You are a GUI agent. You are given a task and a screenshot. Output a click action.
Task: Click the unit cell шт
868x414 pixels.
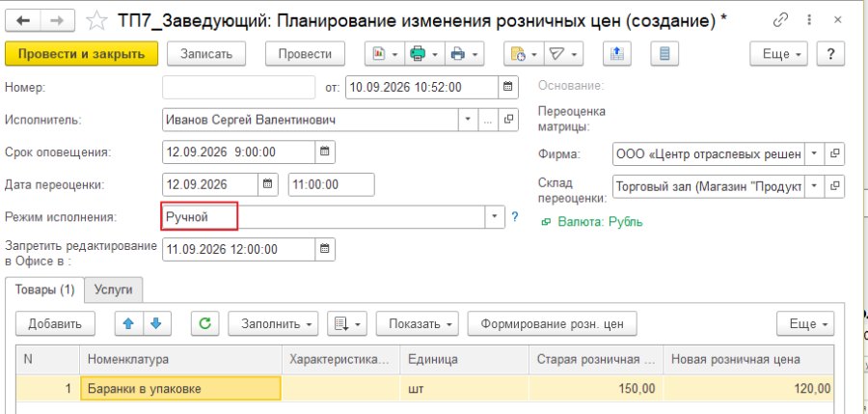pyautogui.click(x=465, y=389)
